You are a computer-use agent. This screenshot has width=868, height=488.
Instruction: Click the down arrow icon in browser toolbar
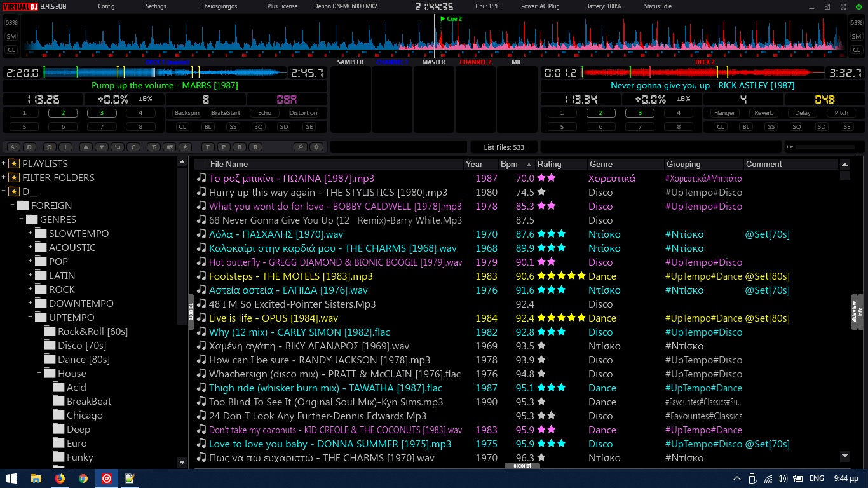point(102,147)
